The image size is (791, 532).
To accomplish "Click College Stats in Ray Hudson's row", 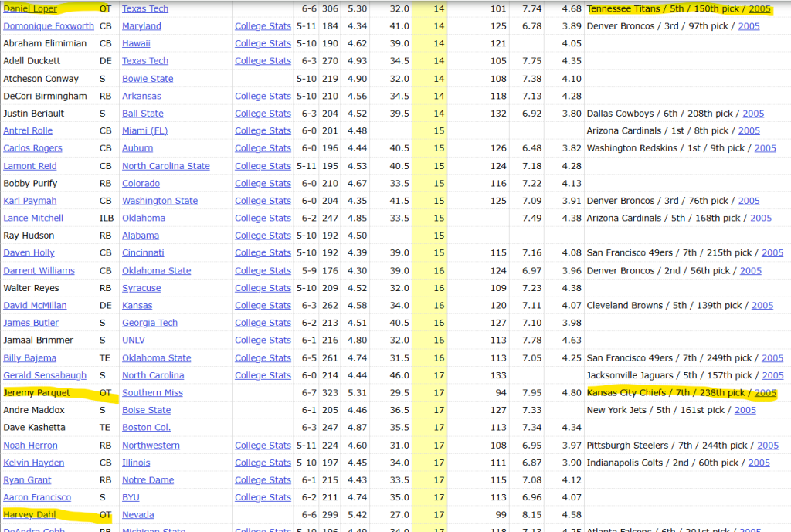I will [263, 236].
